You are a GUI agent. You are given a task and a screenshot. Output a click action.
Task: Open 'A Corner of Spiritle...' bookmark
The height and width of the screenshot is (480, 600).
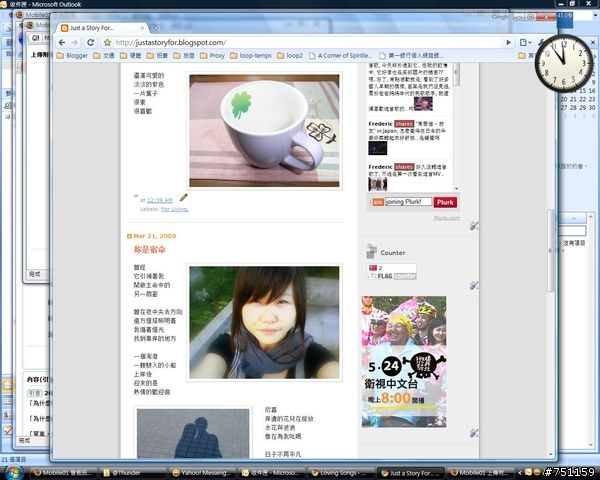341,56
